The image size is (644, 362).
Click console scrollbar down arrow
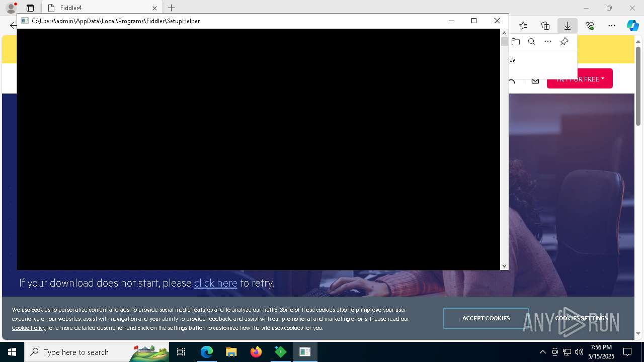504,265
